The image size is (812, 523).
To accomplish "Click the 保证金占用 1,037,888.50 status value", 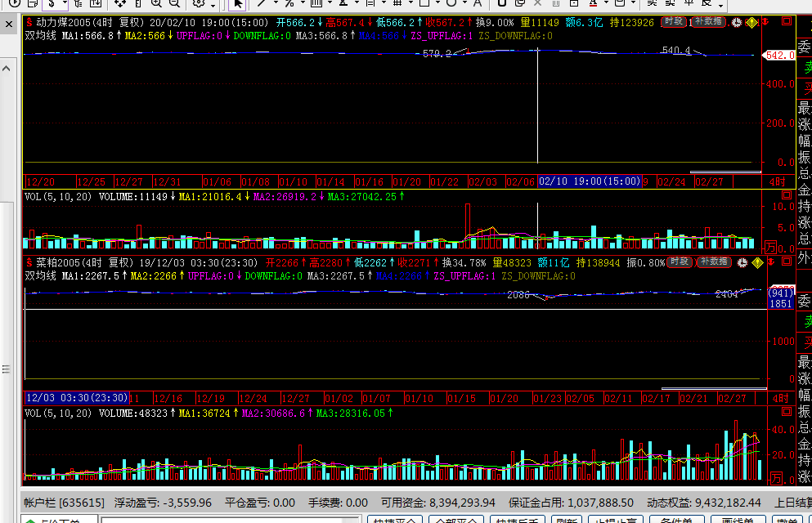I will coord(571,503).
